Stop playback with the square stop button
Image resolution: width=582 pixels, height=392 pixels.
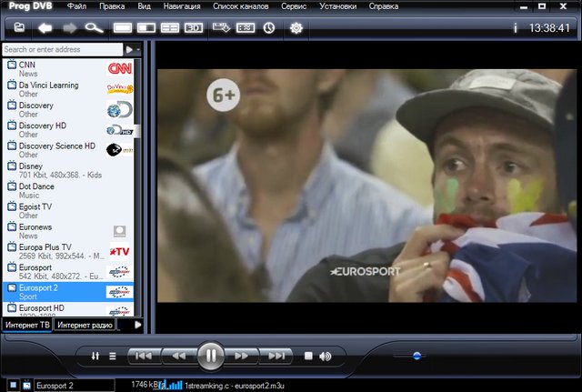click(x=308, y=356)
